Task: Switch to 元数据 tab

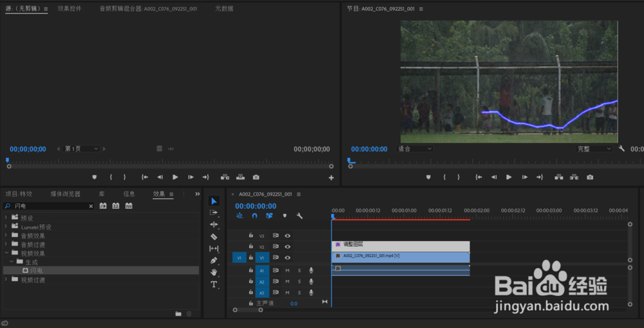Action: click(224, 8)
